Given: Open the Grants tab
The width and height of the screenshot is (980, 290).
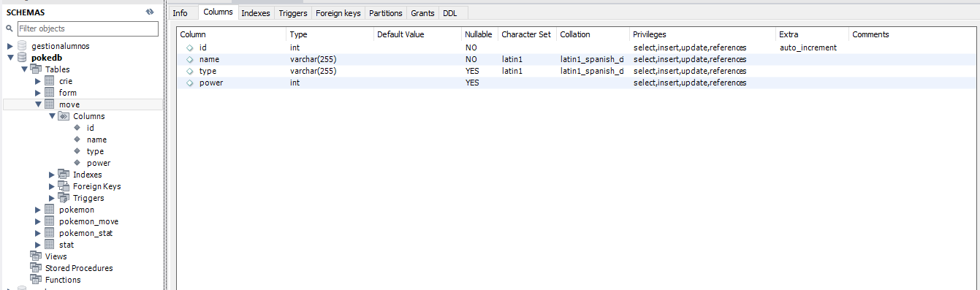Looking at the screenshot, I should [x=422, y=13].
